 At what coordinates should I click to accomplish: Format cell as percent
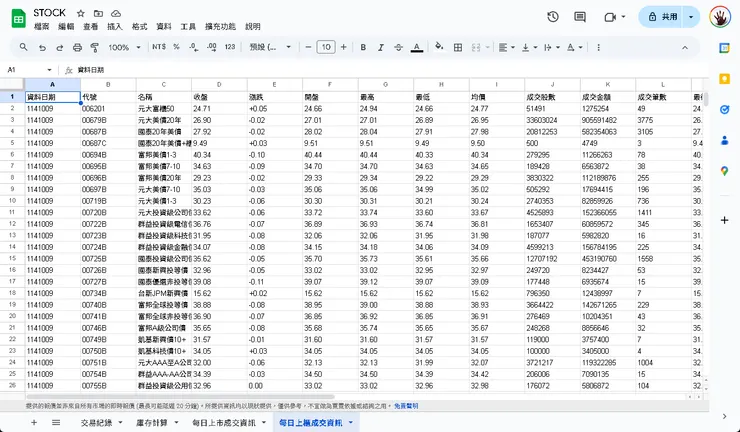coord(176,47)
